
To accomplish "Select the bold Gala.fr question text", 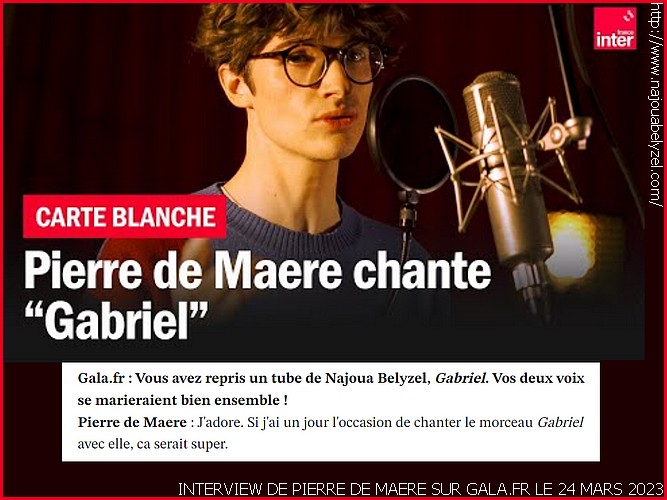I will click(x=331, y=389).
